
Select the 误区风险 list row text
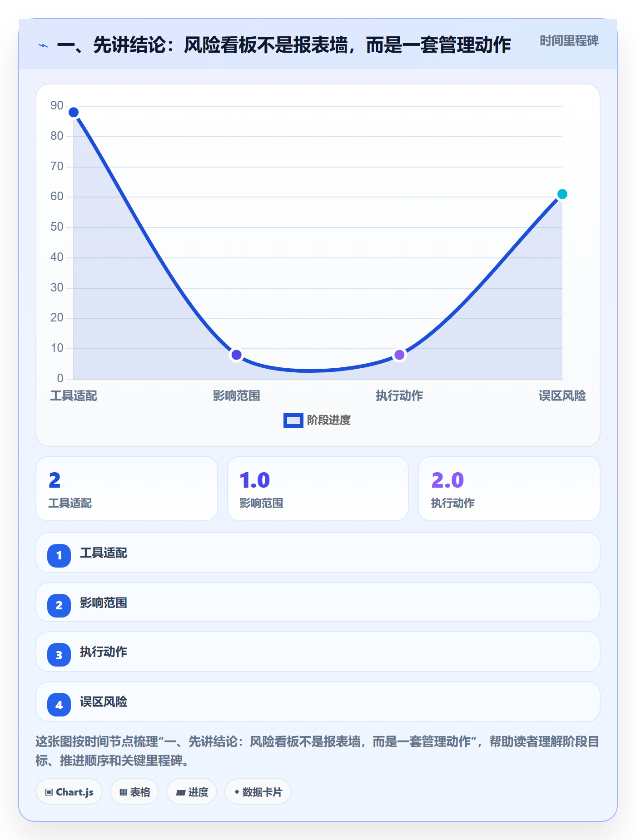pyautogui.click(x=104, y=702)
